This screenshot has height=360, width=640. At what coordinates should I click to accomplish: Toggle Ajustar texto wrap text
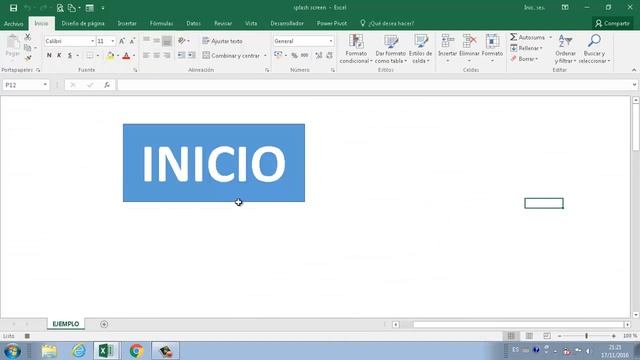pos(222,41)
